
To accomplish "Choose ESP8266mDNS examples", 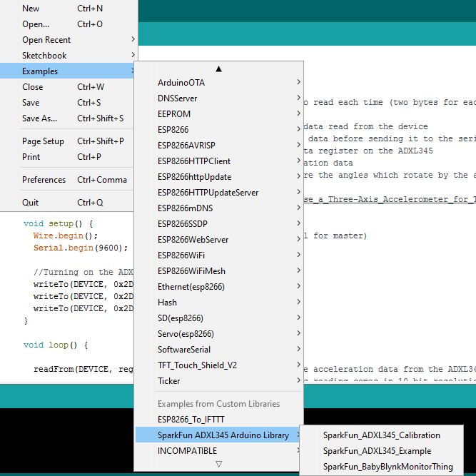I will [218, 208].
